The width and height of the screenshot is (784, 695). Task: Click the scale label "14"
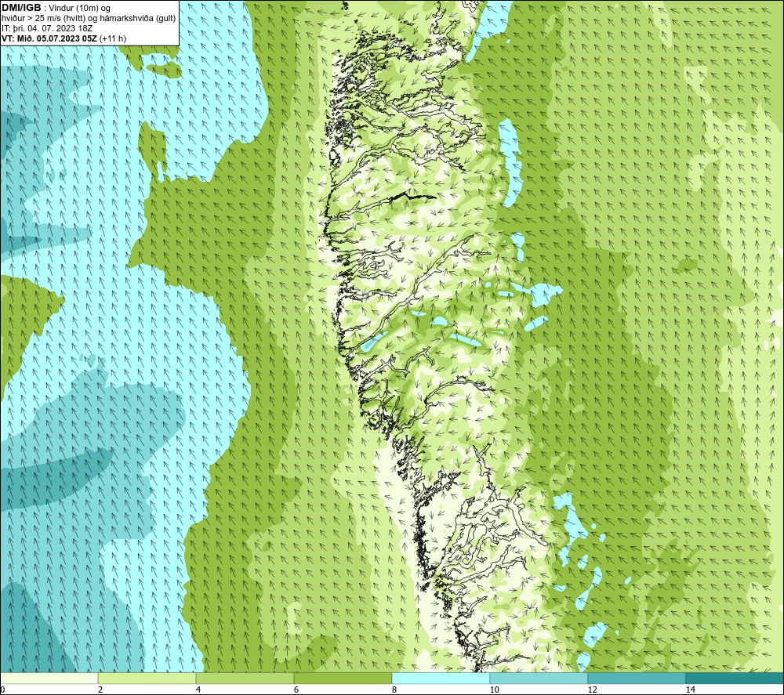[690, 690]
